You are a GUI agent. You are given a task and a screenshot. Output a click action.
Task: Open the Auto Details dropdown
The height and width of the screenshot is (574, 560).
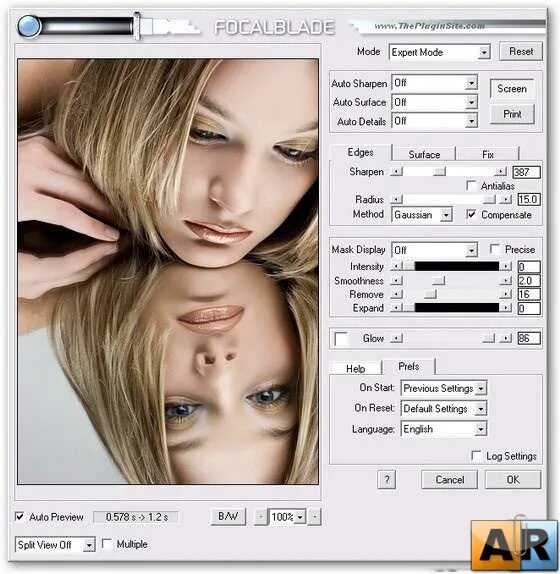434,121
